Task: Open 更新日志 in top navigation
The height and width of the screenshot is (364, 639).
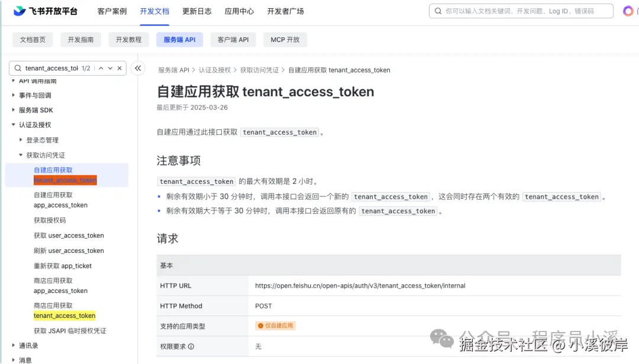Action: pyautogui.click(x=197, y=11)
